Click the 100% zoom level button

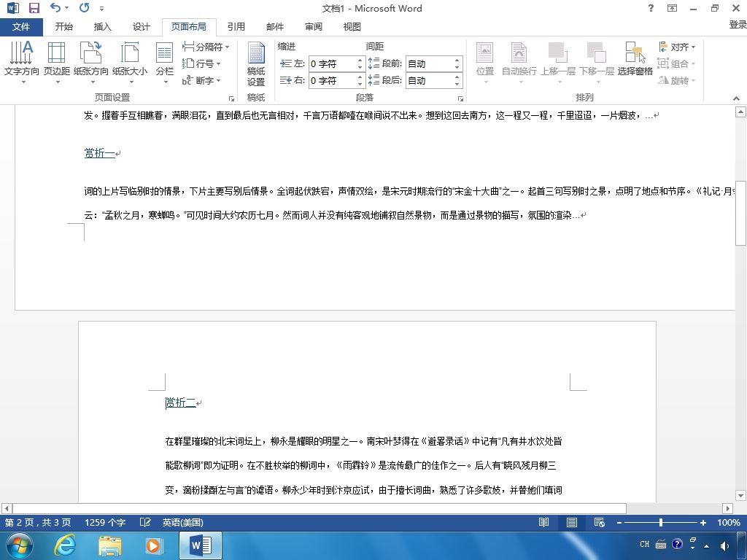[729, 522]
